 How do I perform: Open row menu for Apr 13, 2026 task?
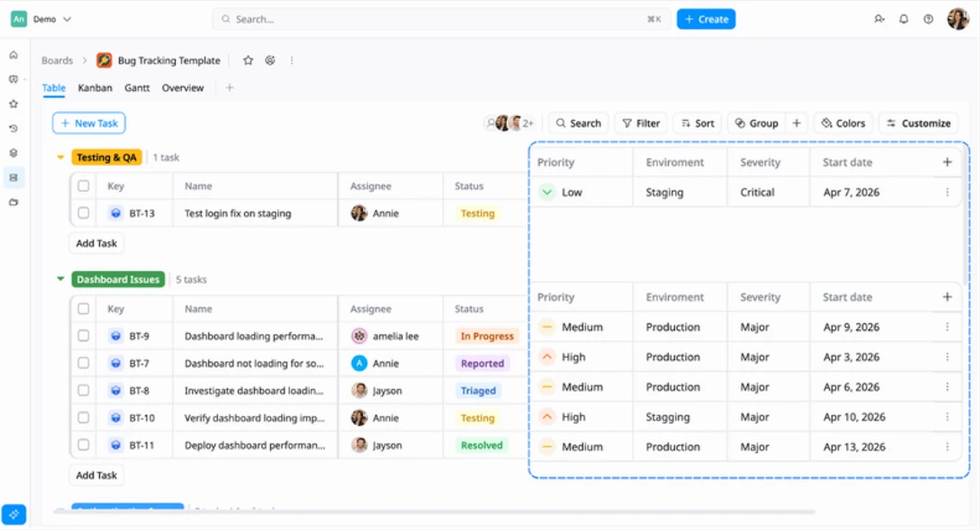pyautogui.click(x=947, y=447)
